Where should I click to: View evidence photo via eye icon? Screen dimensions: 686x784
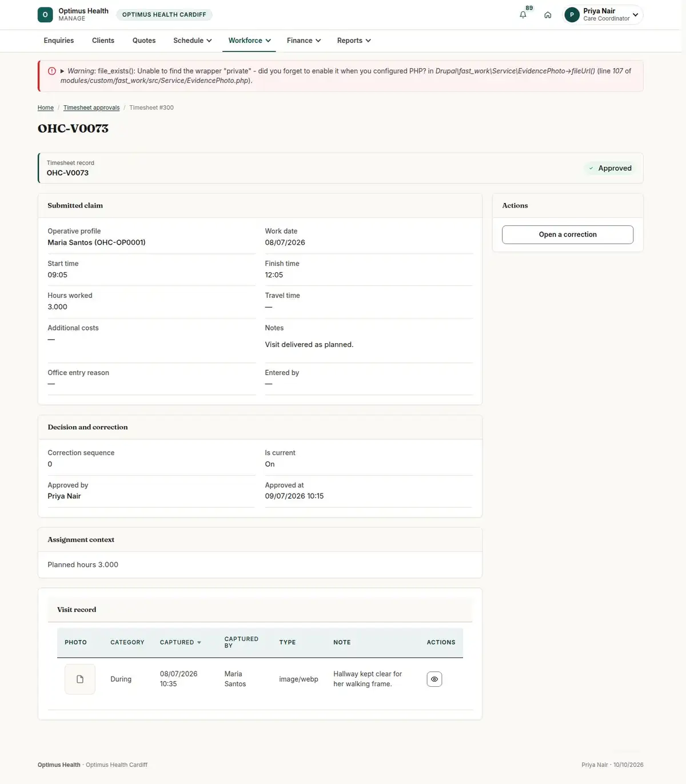coord(434,679)
